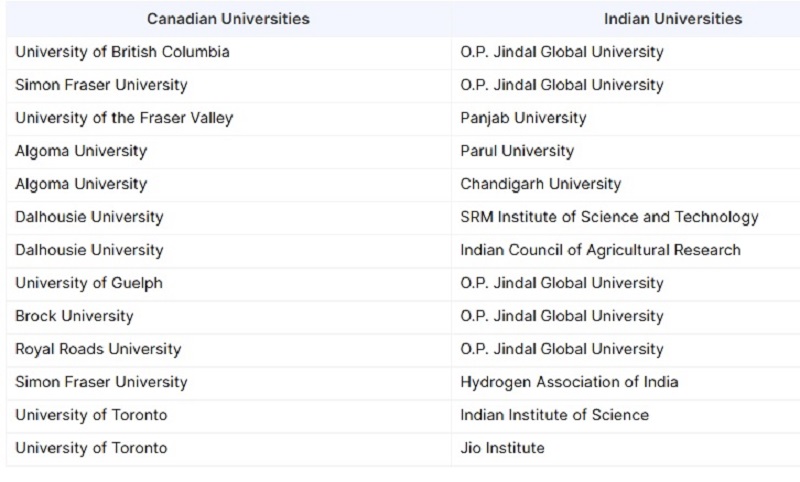Click Hydrogen Association of India cell

(569, 382)
